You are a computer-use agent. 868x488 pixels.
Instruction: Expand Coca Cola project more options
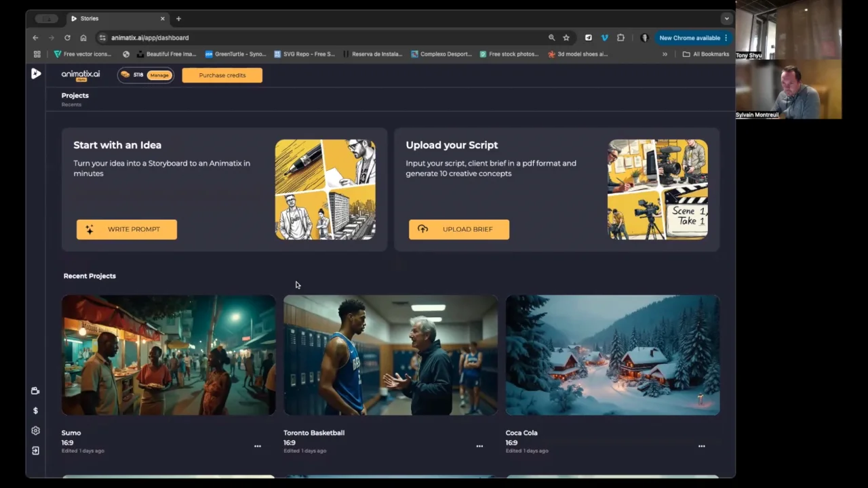click(x=701, y=446)
